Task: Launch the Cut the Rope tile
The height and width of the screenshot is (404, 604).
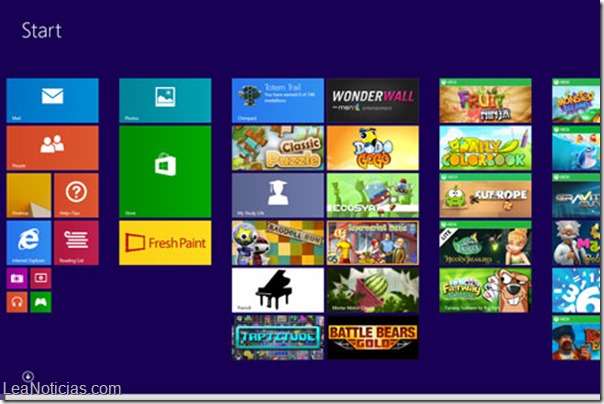Action: click(x=485, y=195)
